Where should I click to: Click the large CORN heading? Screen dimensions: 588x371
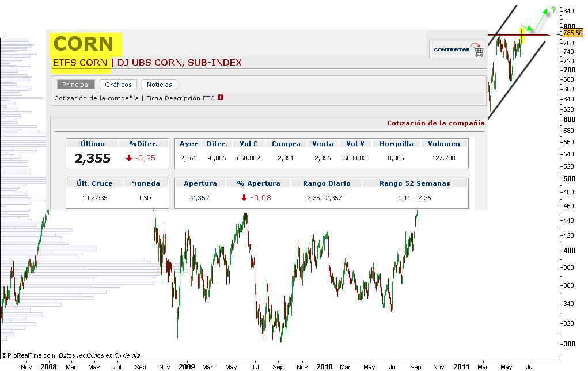(x=84, y=44)
